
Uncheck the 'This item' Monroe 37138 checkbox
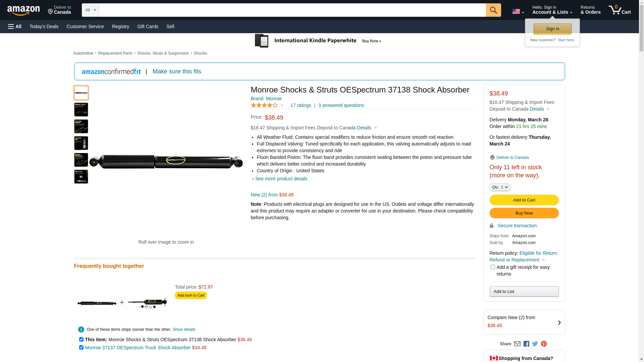pyautogui.click(x=81, y=340)
